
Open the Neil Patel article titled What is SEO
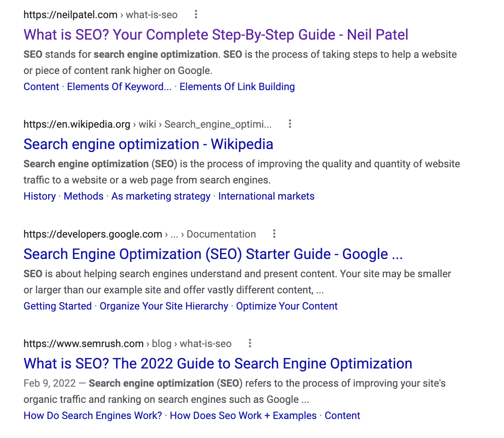216,35
